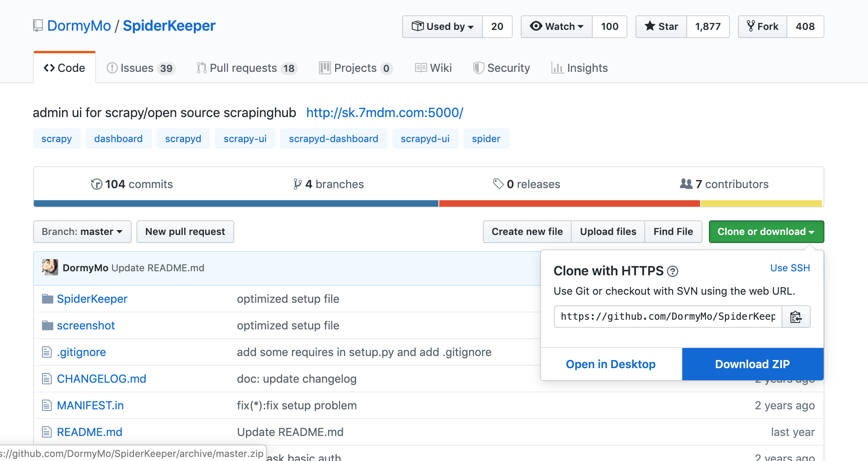Image resolution: width=868 pixels, height=461 pixels.
Task: Open the sk.7mdm.com:5000 link
Action: pos(385,113)
